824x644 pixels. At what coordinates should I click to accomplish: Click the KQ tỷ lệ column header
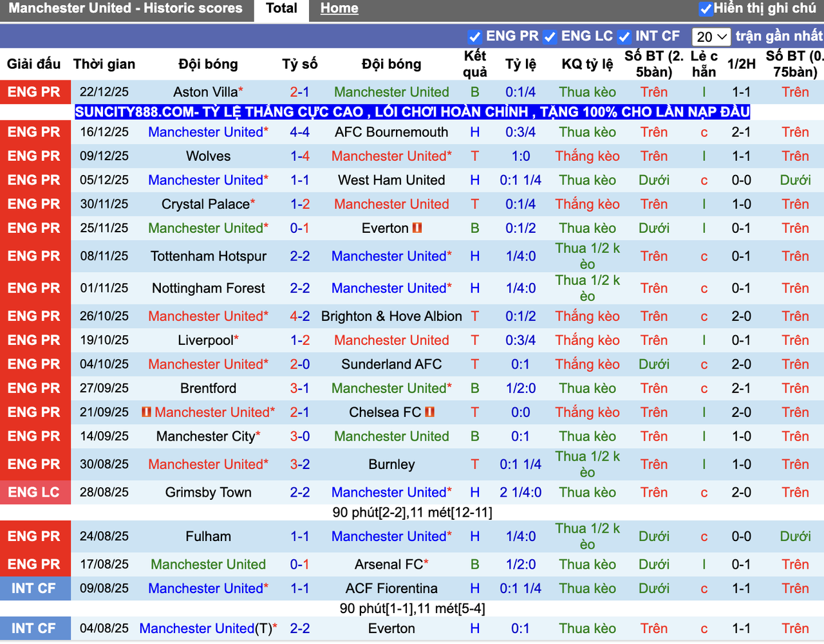(587, 64)
